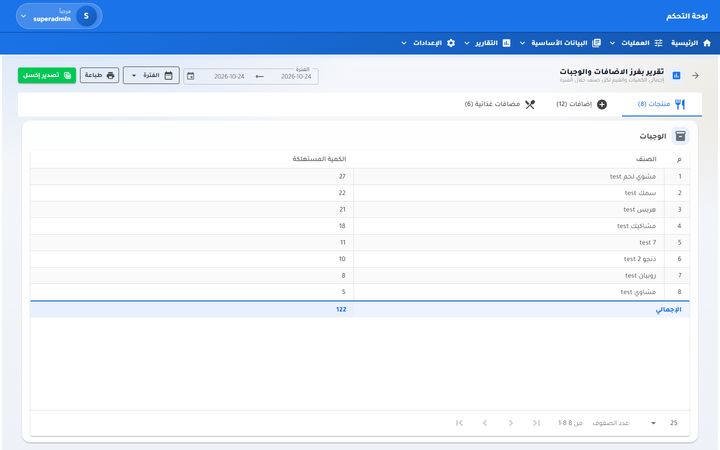Select row روبيان test
Image resolution: width=720 pixels, height=450 pixels.
[x=360, y=276]
